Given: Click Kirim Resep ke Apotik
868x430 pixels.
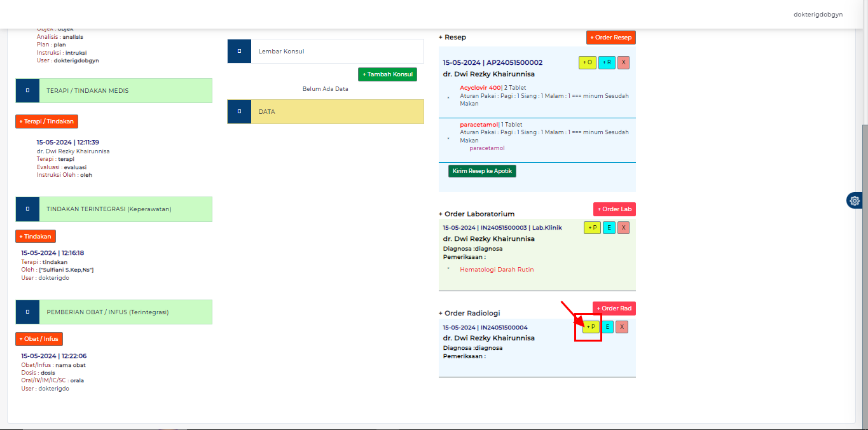Looking at the screenshot, I should [481, 170].
